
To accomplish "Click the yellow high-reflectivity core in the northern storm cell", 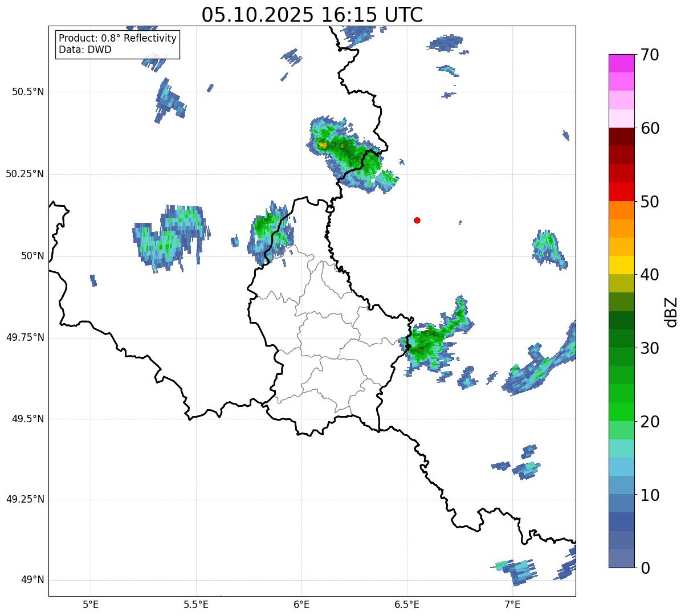I will 323,145.
